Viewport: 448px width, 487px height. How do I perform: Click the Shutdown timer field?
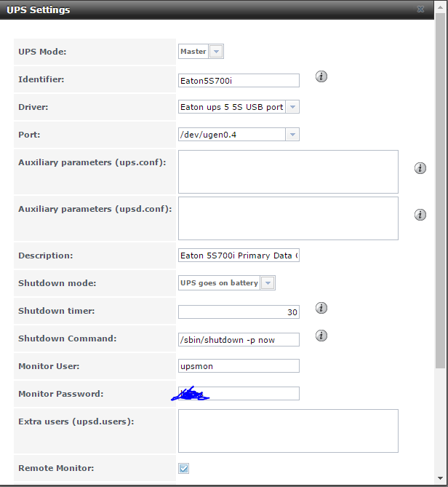[x=239, y=312]
